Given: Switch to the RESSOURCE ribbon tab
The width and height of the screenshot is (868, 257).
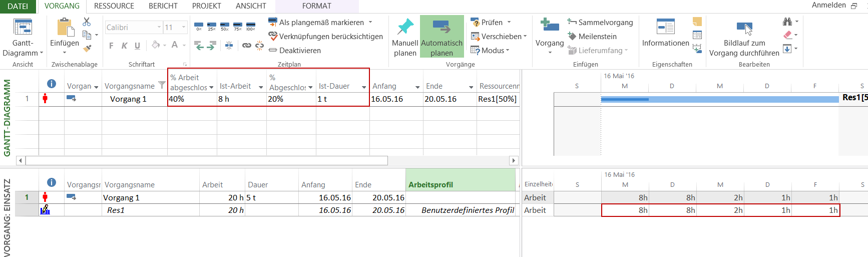Looking at the screenshot, I should tap(114, 6).
